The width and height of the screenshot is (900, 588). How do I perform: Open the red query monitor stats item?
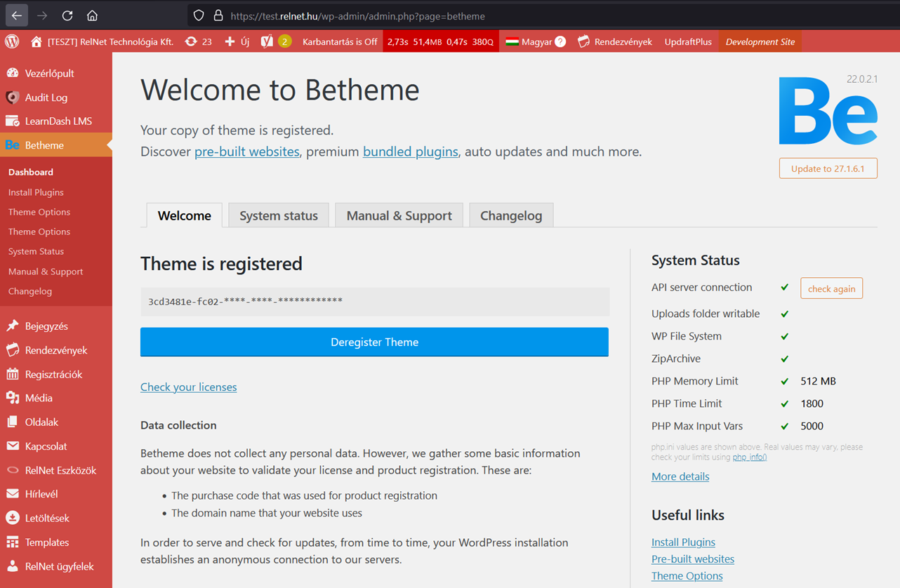[x=441, y=41]
